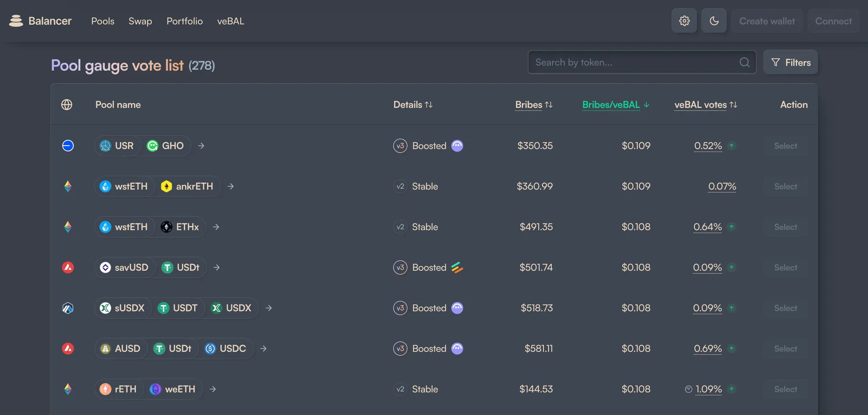Viewport: 868px width, 415px height.
Task: Click the 0.64% veBAL votes value
Action: pyautogui.click(x=708, y=227)
